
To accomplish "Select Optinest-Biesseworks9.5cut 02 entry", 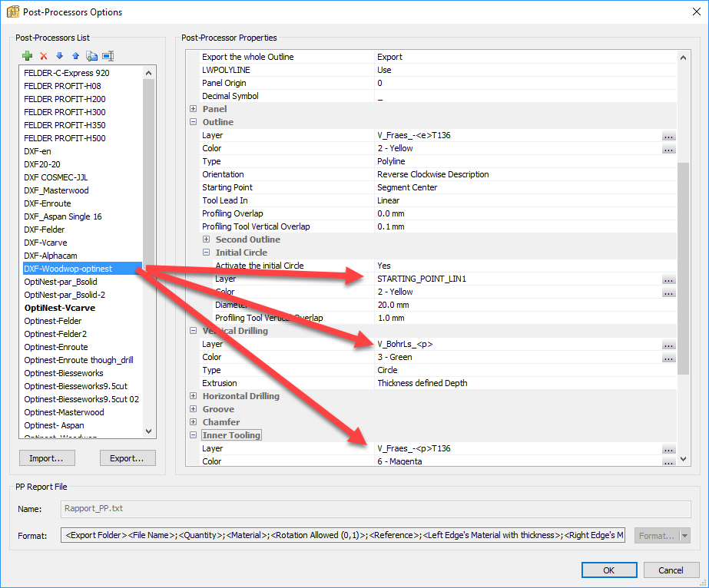I will click(81, 399).
